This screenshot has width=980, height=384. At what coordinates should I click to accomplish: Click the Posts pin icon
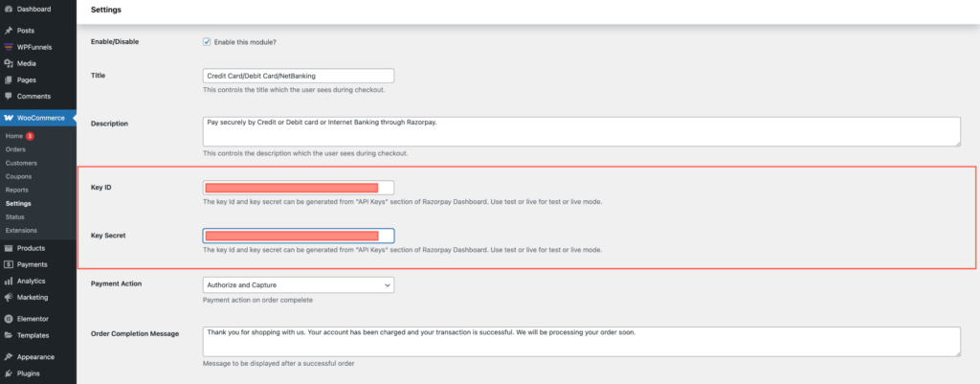(x=8, y=31)
